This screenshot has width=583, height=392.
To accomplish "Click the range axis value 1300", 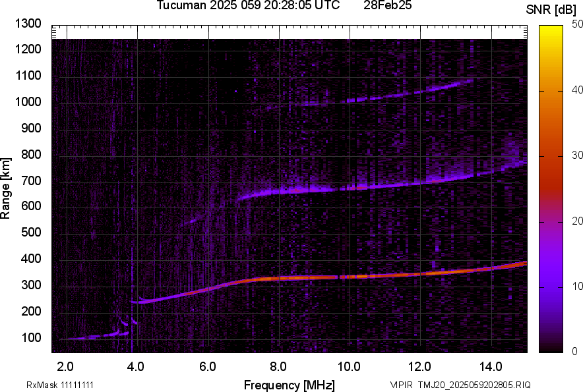I will [28, 24].
